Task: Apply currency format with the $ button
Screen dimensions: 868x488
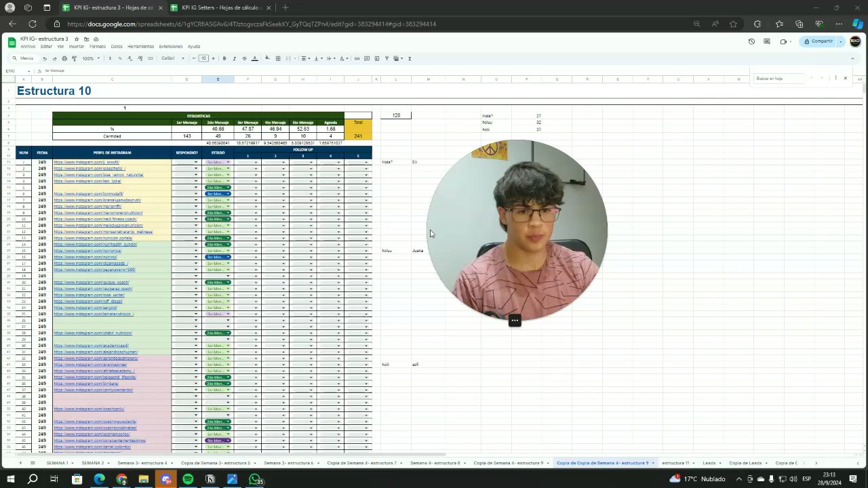Action: point(110,58)
